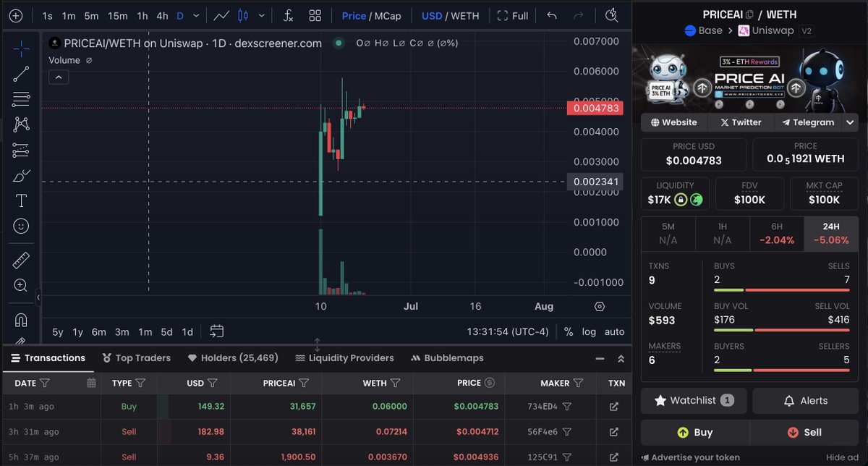Toggle percentage scale on the chart

569,331
